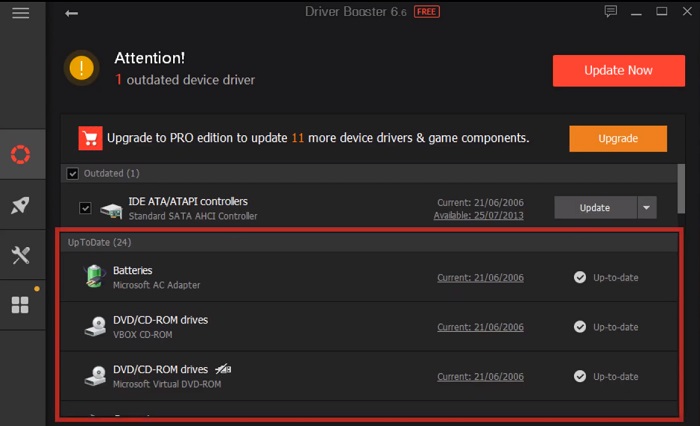This screenshot has width=700, height=426.
Task: Click the Batteries device icon
Action: click(94, 276)
